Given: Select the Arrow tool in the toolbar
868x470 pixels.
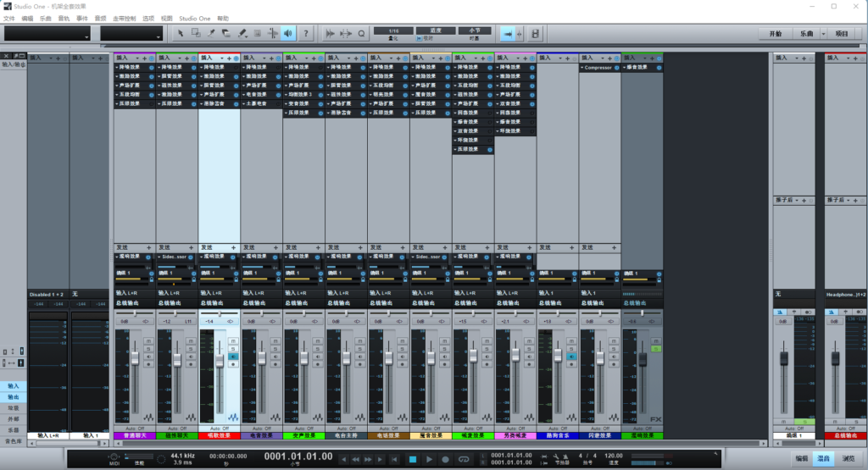Looking at the screenshot, I should tap(180, 34).
